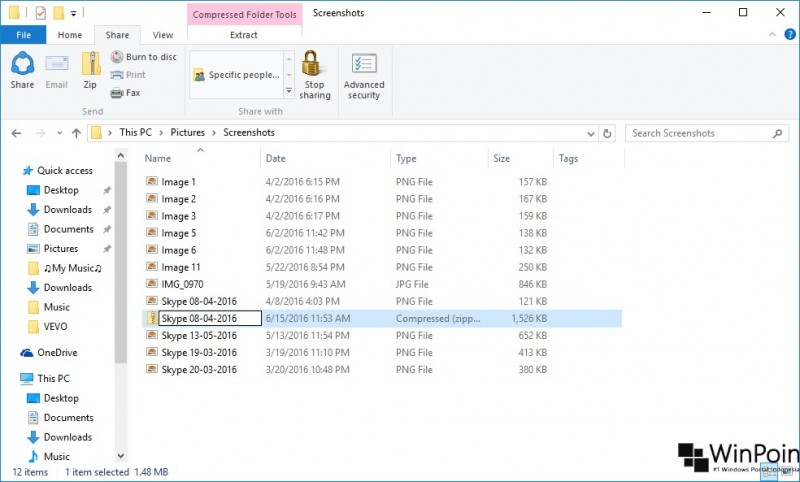Click Print in the Send group
The image size is (800, 482).
[129, 74]
